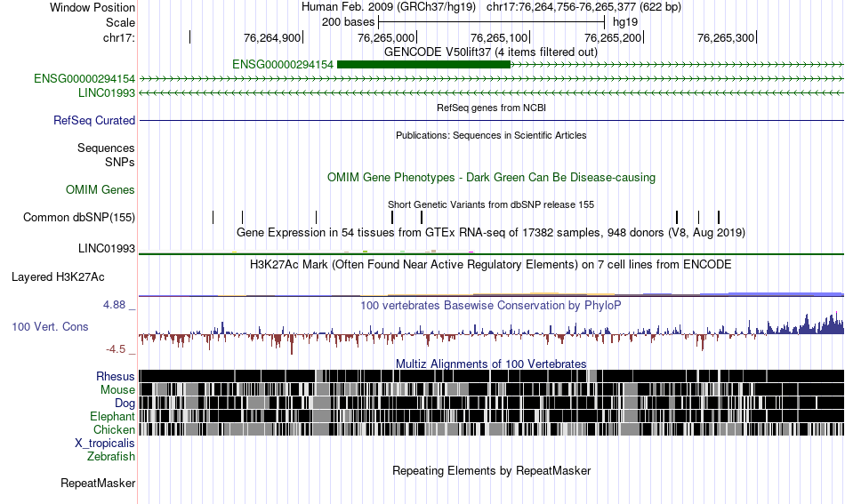Open the OMIM Gene Phenotypes track title
Image resolution: width=845 pixels, height=504 pixels.
click(491, 178)
